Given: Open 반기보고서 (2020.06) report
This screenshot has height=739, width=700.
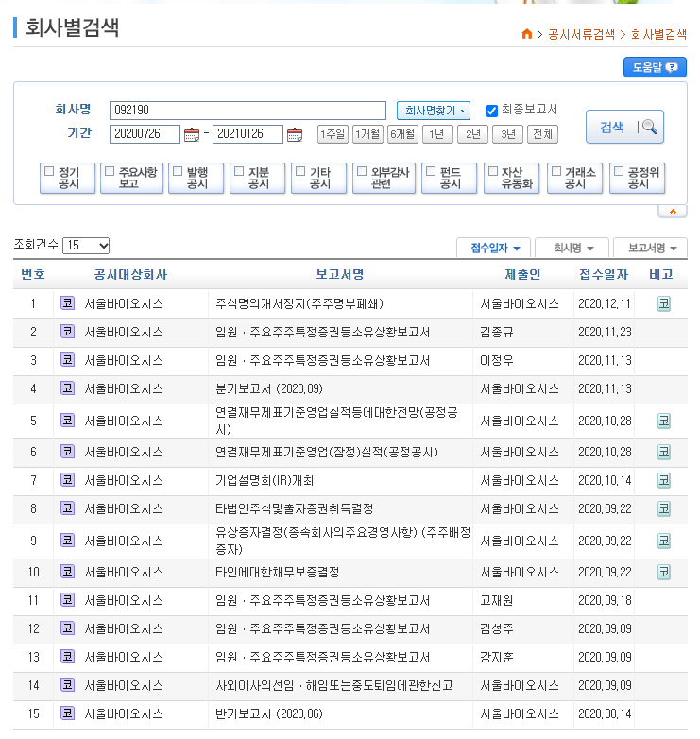Looking at the screenshot, I should click(x=269, y=714).
